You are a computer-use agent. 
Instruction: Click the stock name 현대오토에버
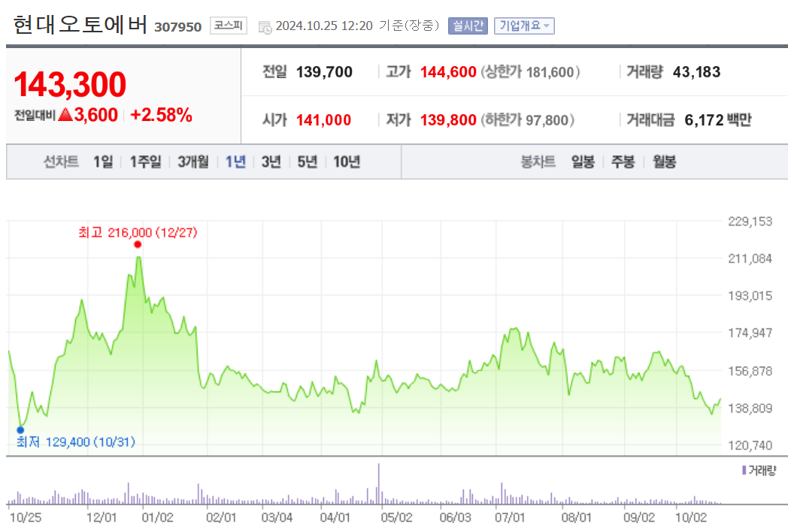80,25
